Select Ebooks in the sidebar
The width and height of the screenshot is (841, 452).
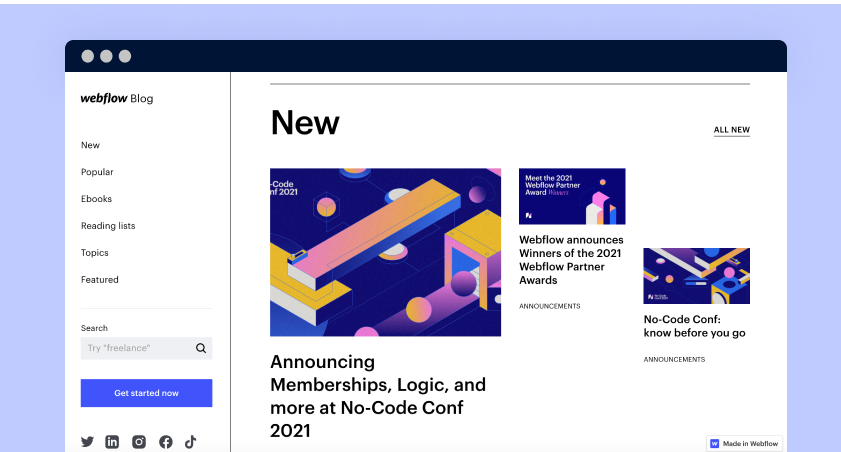coord(97,199)
